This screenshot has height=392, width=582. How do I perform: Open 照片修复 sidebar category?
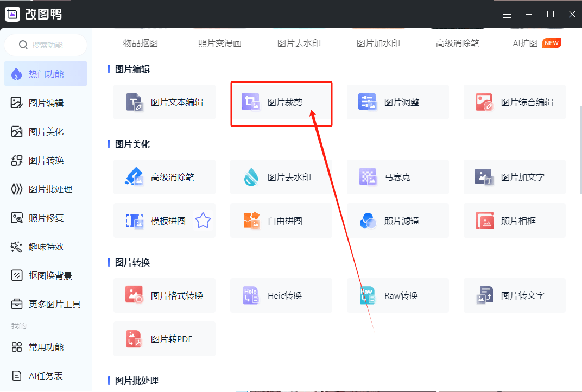46,218
